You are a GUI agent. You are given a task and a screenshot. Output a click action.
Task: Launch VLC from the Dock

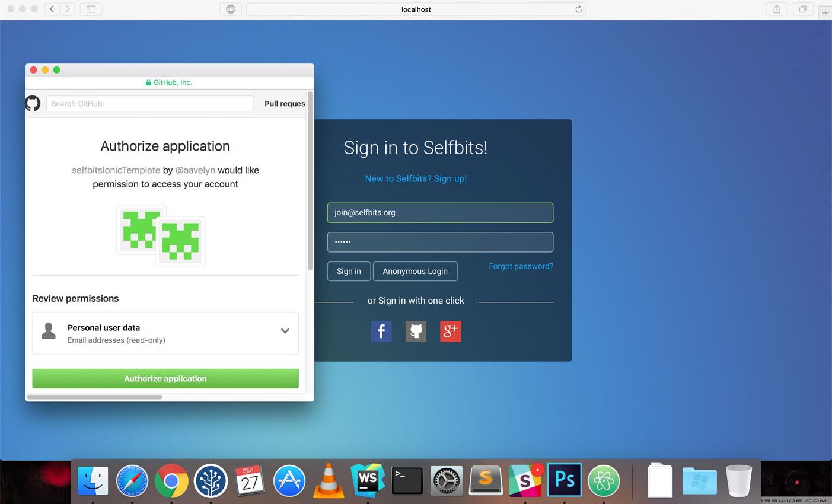pyautogui.click(x=328, y=480)
